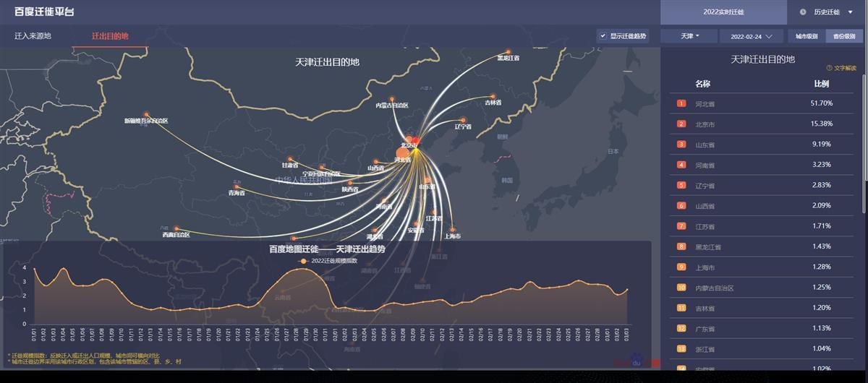Click the 河北省 large orange marker
868x383 pixels.
403,152
